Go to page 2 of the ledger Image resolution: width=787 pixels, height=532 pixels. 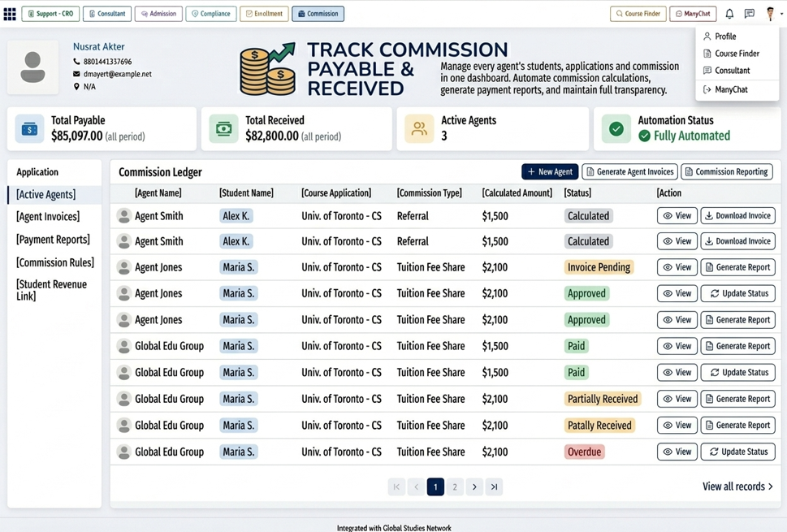click(455, 487)
